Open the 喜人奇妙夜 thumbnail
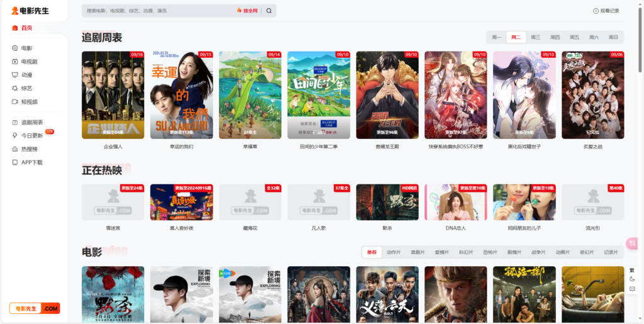This screenshot has width=644, height=324. (x=182, y=202)
